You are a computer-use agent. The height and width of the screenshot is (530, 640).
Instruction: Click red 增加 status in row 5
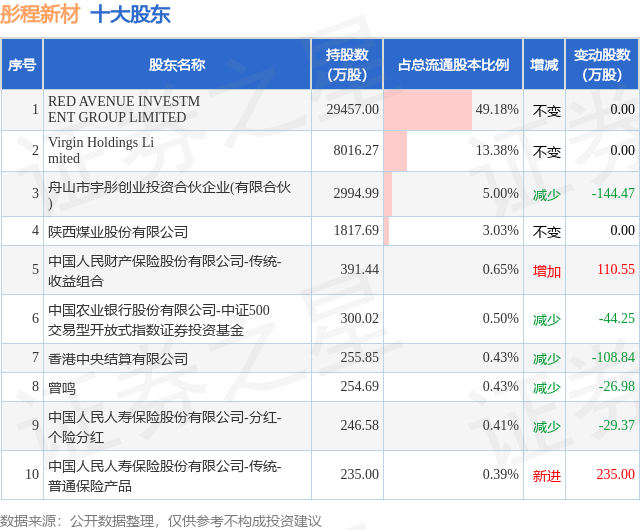(x=547, y=271)
